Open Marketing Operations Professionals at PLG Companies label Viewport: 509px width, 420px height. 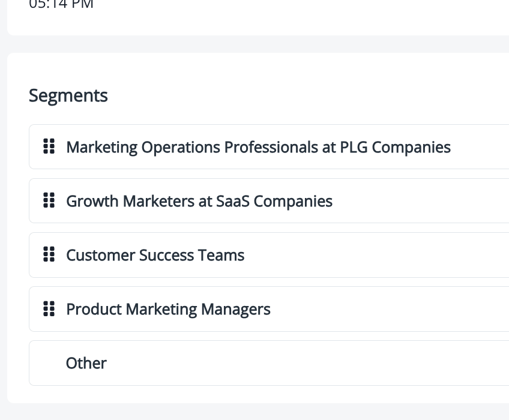tap(258, 147)
